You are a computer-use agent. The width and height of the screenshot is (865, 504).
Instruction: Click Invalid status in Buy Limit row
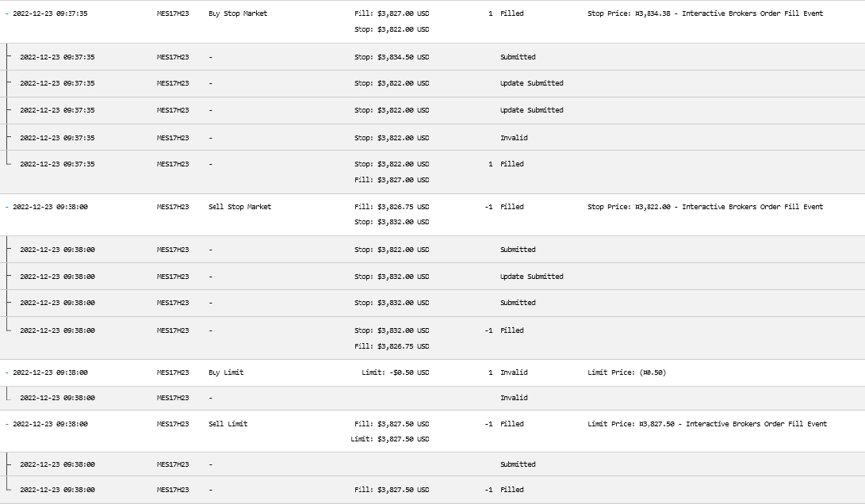(514, 372)
